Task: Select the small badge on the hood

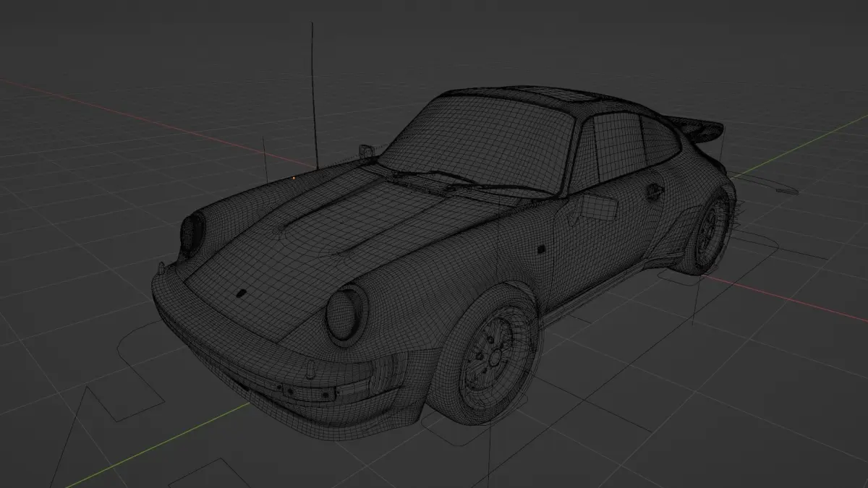Action: coord(240,294)
